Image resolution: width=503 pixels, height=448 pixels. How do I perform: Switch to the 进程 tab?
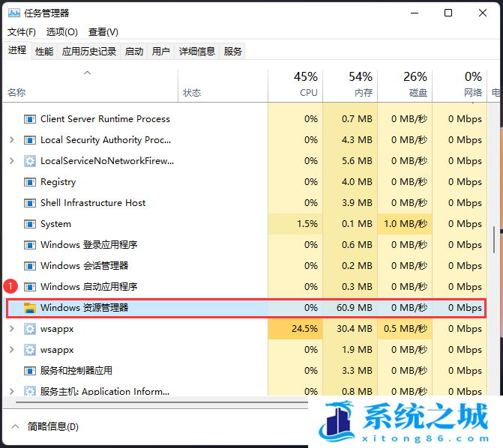pyautogui.click(x=17, y=51)
